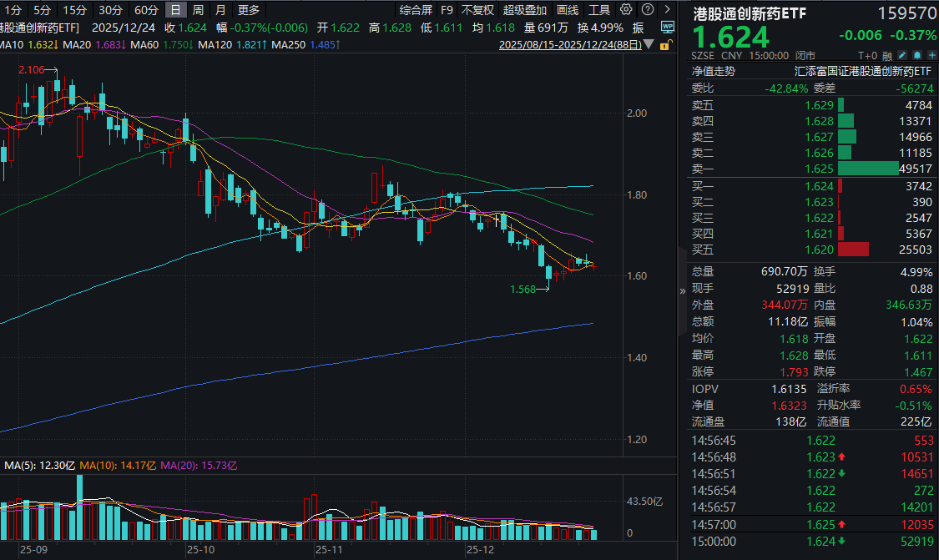Click the bell alert icon near T+0
The image size is (939, 560).
tap(917, 55)
